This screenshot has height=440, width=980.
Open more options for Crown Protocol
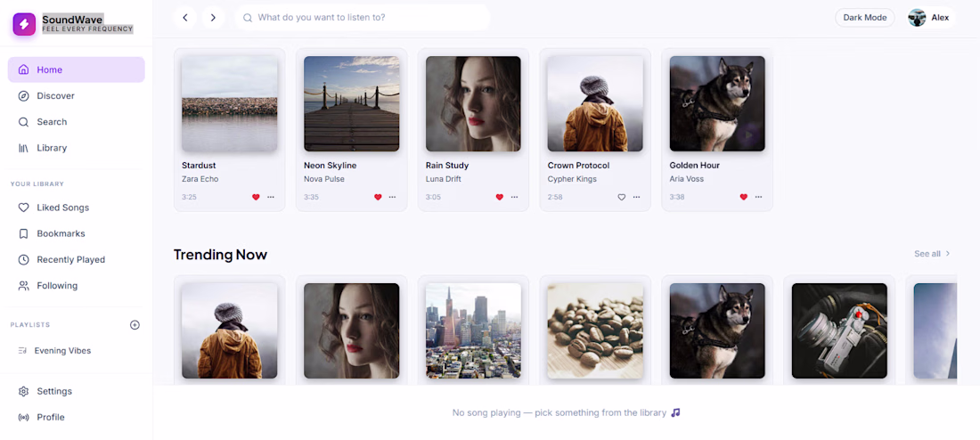click(636, 197)
